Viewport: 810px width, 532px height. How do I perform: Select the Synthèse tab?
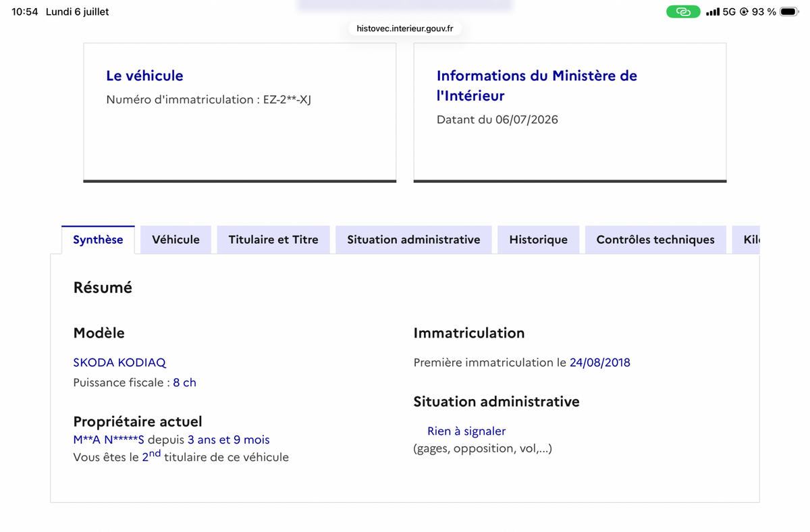click(98, 240)
